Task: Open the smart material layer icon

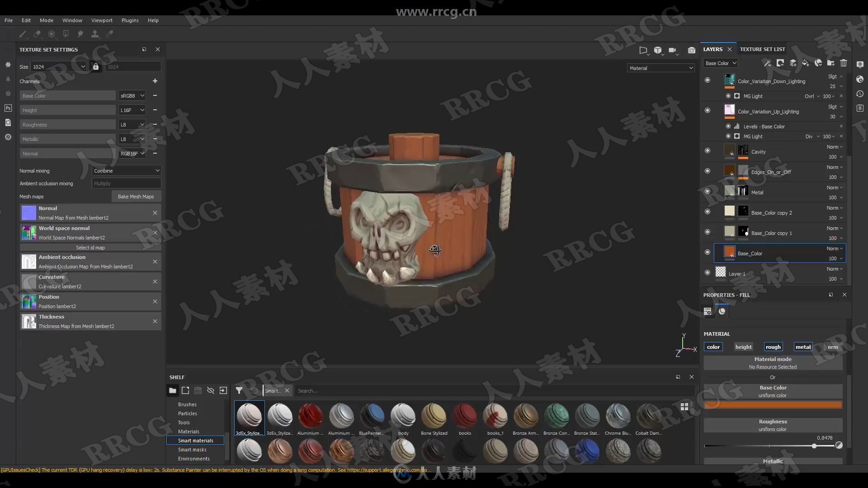Action: tap(818, 63)
